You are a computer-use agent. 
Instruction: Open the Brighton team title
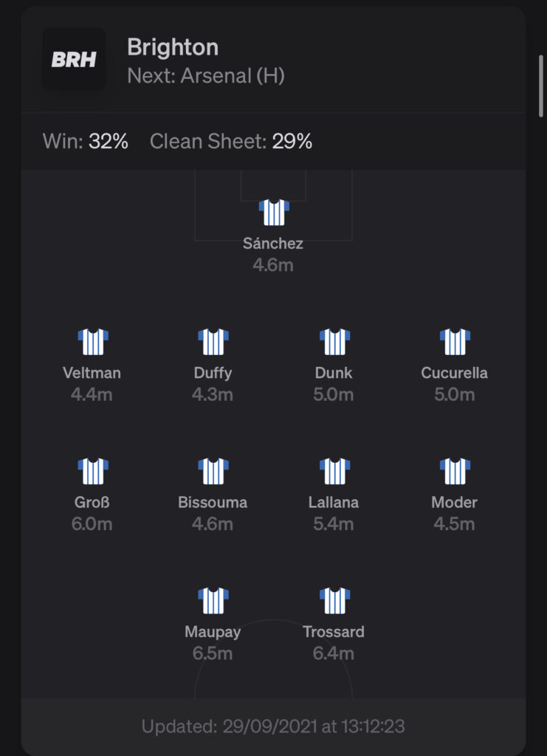(x=173, y=48)
